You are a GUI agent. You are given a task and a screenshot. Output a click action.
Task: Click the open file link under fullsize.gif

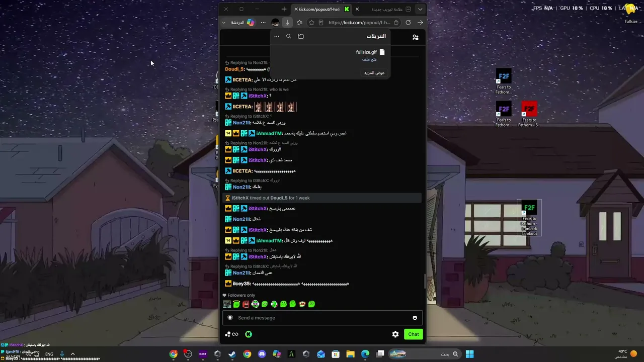369,59
